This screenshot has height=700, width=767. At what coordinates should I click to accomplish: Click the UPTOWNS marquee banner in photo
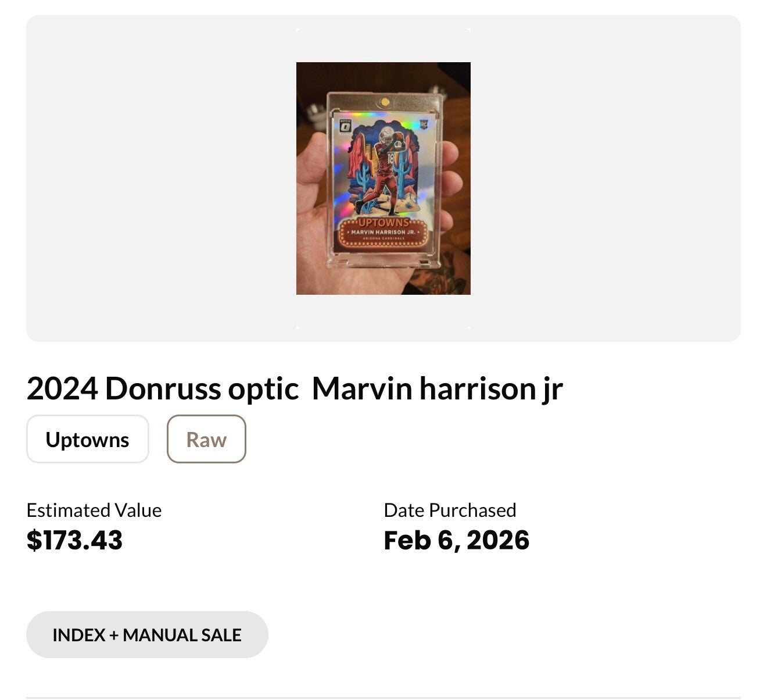tap(383, 223)
